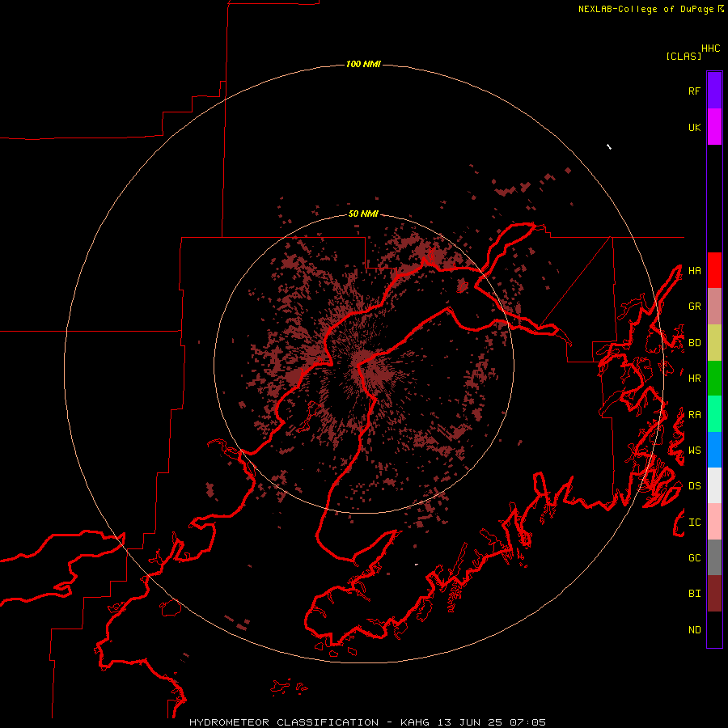Click the 50 NMI range ring label
The image size is (728, 728).
coord(363,214)
